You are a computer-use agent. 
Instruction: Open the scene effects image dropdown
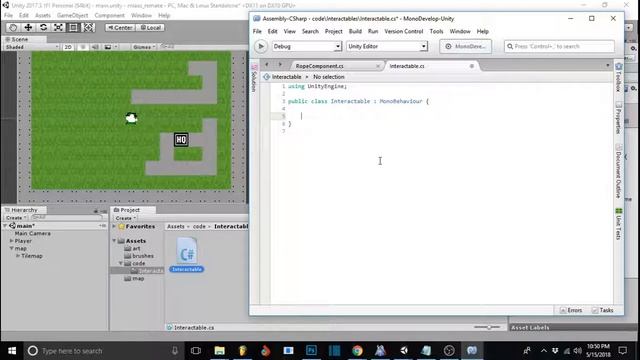(111, 47)
